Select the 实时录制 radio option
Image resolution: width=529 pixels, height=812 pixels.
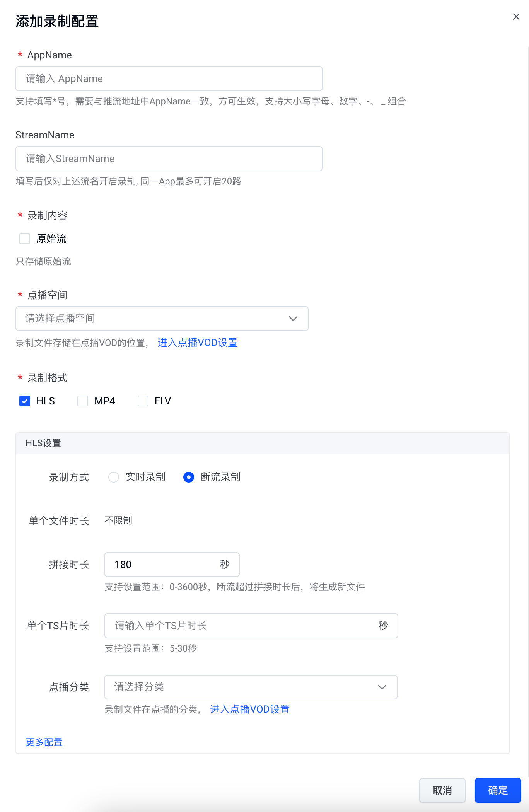point(114,477)
